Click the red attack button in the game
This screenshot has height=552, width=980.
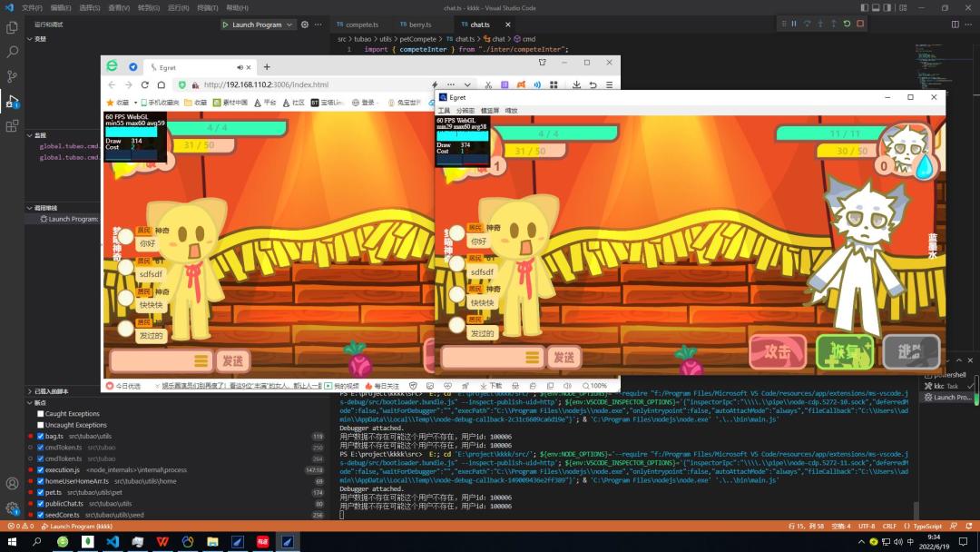778,352
